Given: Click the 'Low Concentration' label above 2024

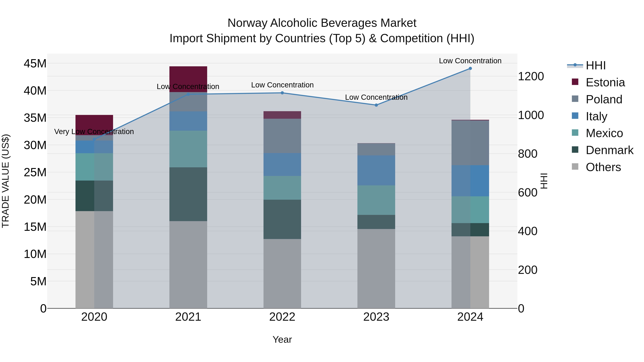Looking at the screenshot, I should pos(470,61).
